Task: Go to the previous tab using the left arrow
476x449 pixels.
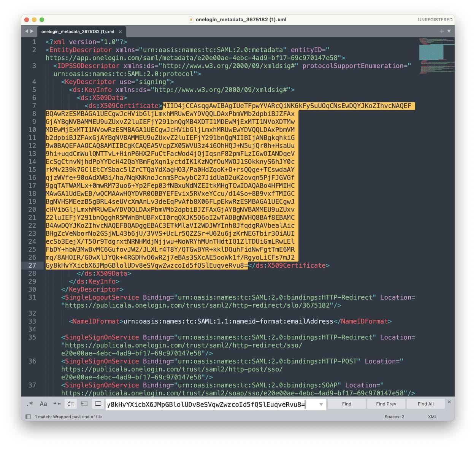Action: coord(27,31)
